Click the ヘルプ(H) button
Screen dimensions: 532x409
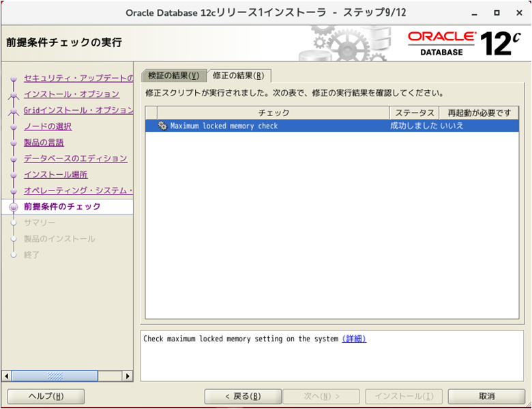click(46, 396)
